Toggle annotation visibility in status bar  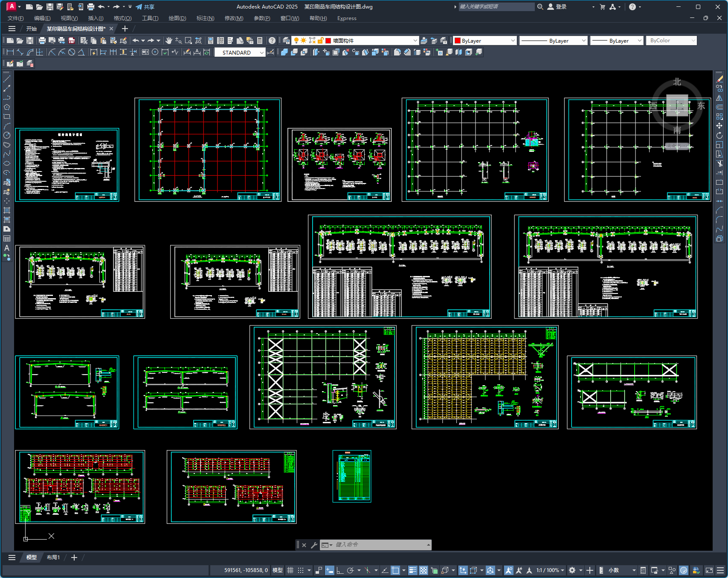508,570
